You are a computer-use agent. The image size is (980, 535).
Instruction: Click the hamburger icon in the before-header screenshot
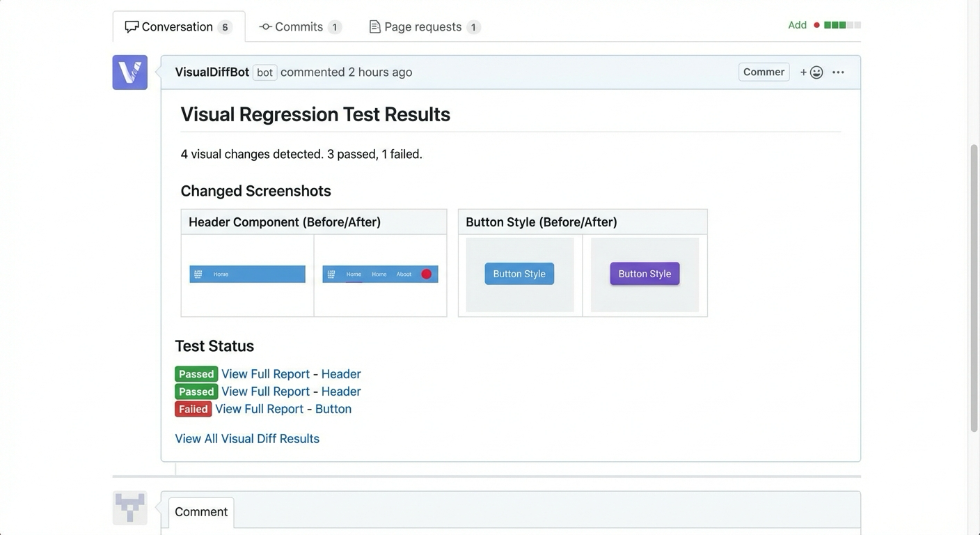click(198, 274)
